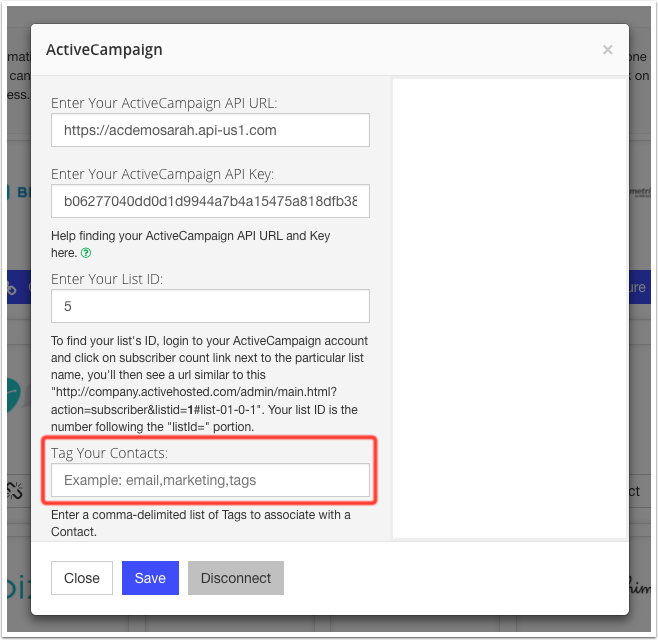Close the ActiveCampaign dialog with X
This screenshot has height=640, width=658.
pyautogui.click(x=607, y=50)
